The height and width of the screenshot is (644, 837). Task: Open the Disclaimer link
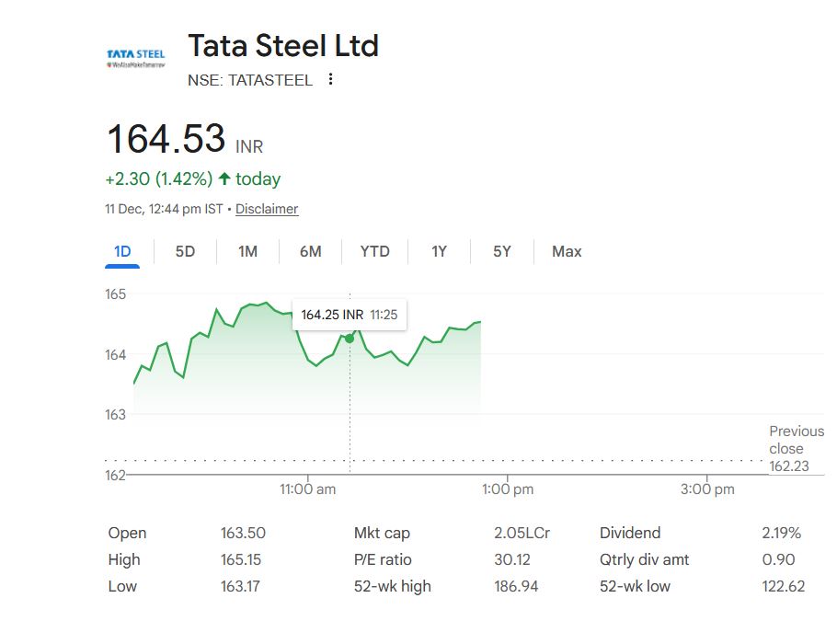[x=267, y=209]
